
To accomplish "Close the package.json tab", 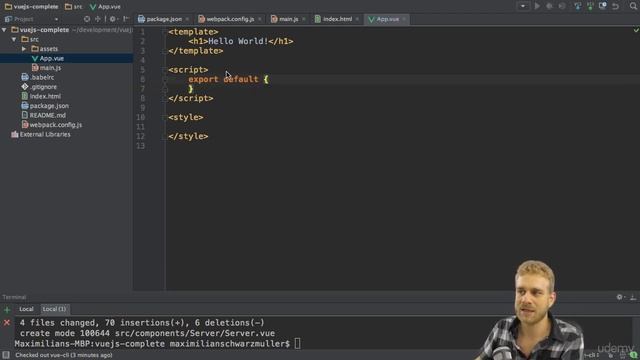I will (x=187, y=19).
